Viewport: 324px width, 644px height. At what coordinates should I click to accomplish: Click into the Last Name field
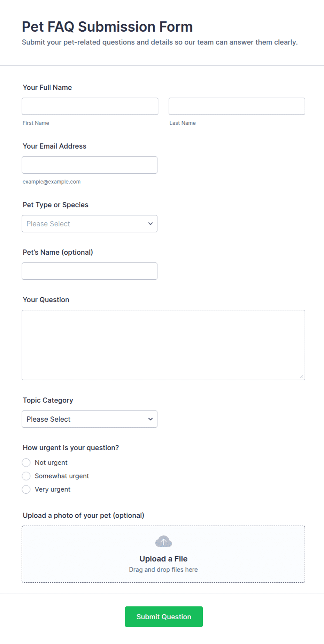click(x=237, y=106)
